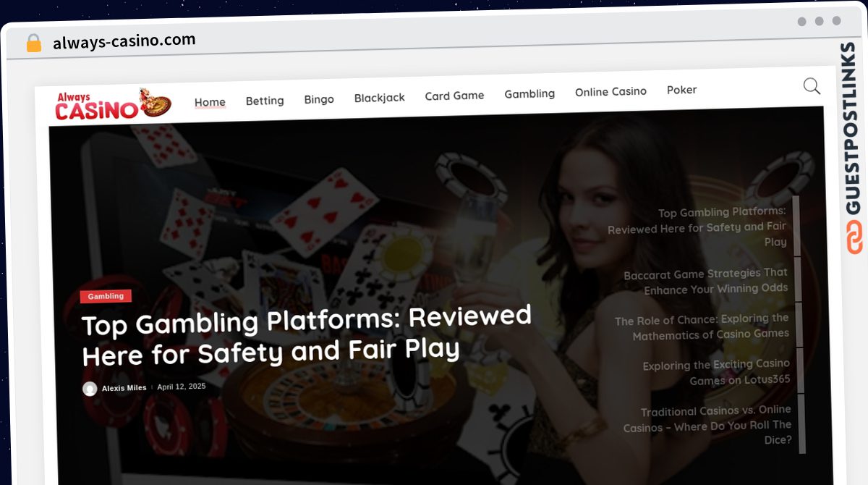Viewport: 868px width, 485px height.
Task: Open the search magnifier icon
Action: click(812, 86)
